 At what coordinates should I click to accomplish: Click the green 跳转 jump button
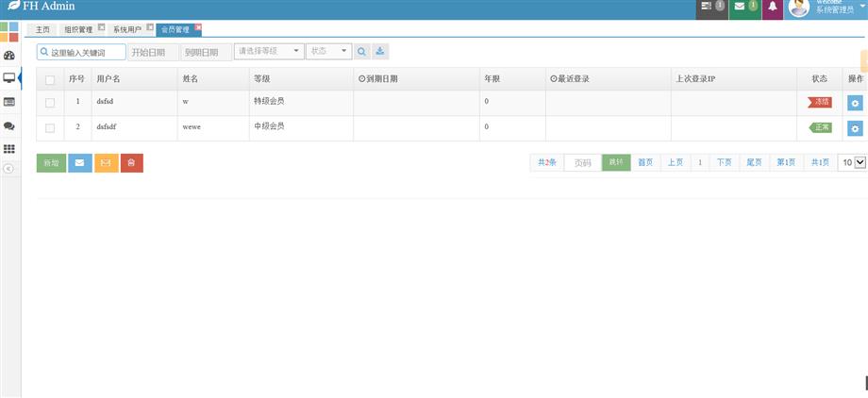616,162
